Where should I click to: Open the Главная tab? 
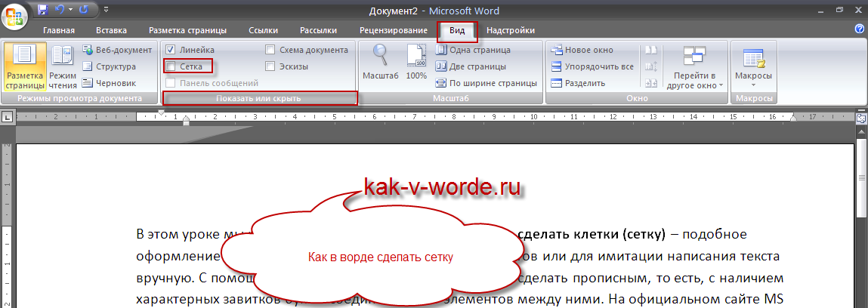[59, 30]
